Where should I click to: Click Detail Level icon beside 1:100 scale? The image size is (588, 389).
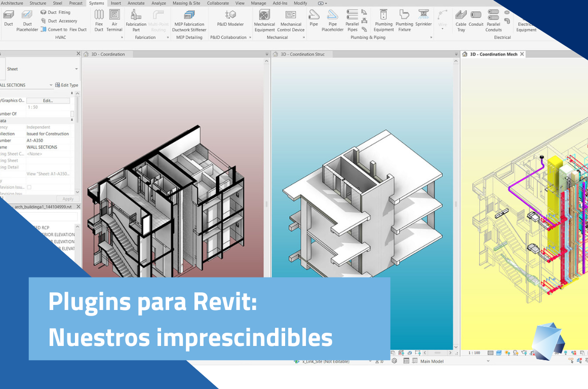(490, 353)
